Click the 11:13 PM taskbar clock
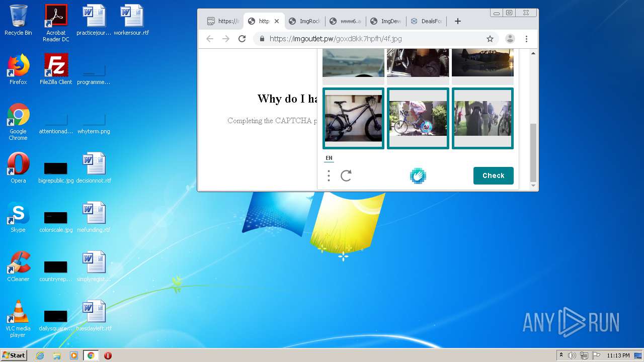Image resolution: width=644 pixels, height=362 pixels. point(618,355)
